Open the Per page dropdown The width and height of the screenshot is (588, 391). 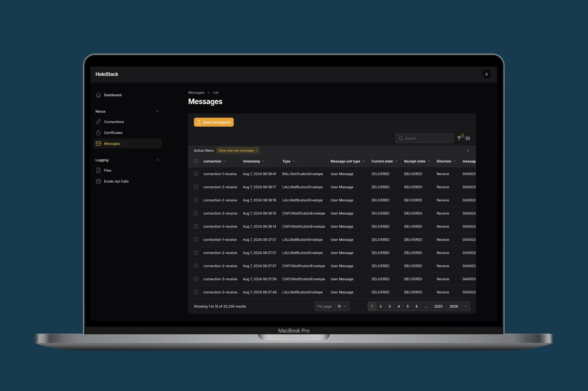342,306
